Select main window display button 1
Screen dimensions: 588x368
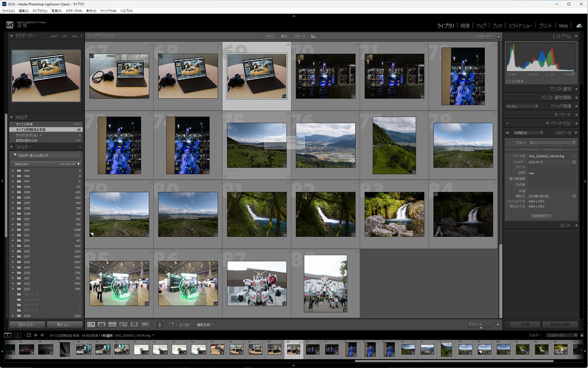pyautogui.click(x=8, y=335)
